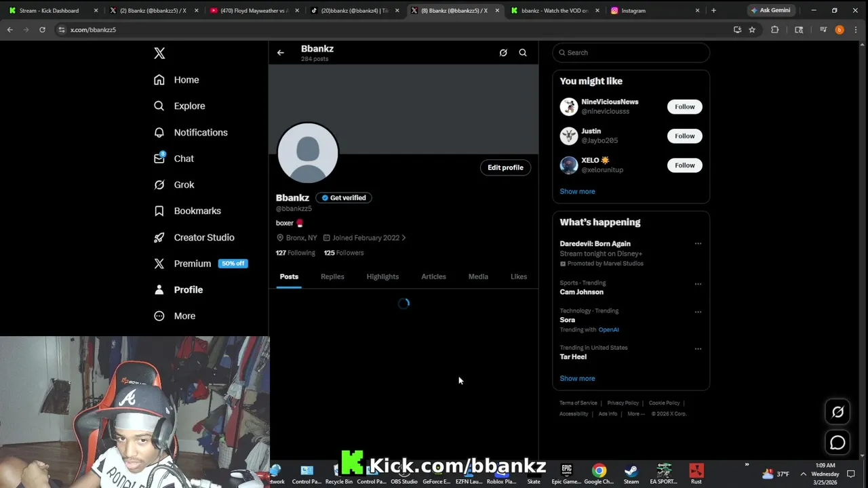Switch to the Articles tab

[x=433, y=277]
